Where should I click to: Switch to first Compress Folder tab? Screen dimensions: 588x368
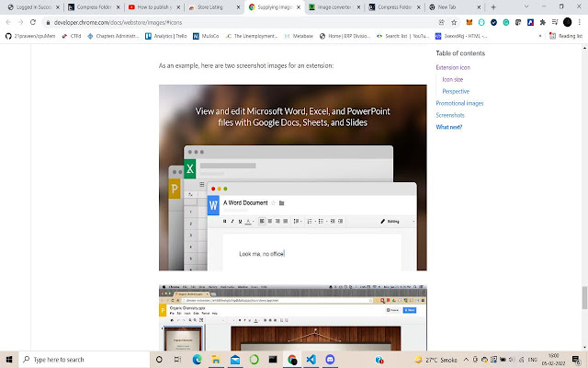click(94, 7)
